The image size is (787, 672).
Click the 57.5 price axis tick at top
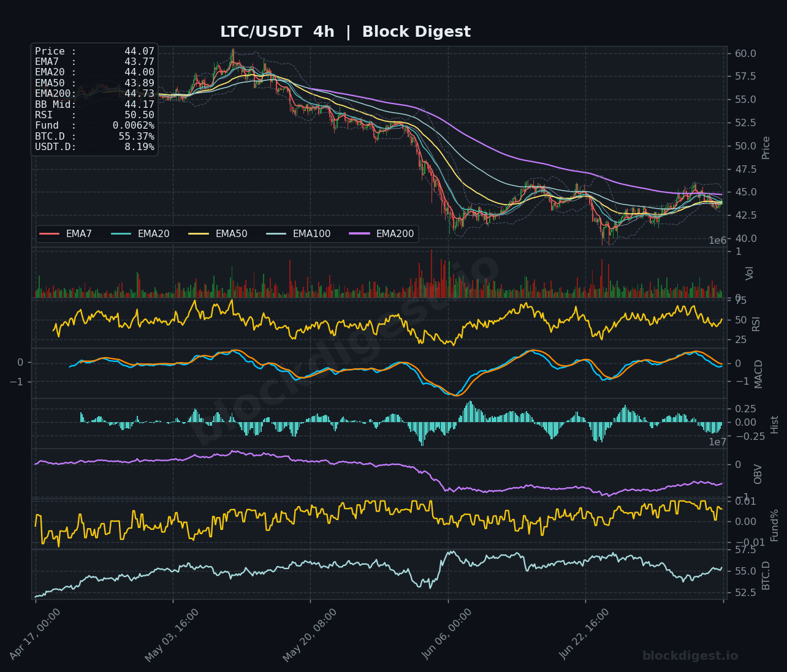point(745,77)
